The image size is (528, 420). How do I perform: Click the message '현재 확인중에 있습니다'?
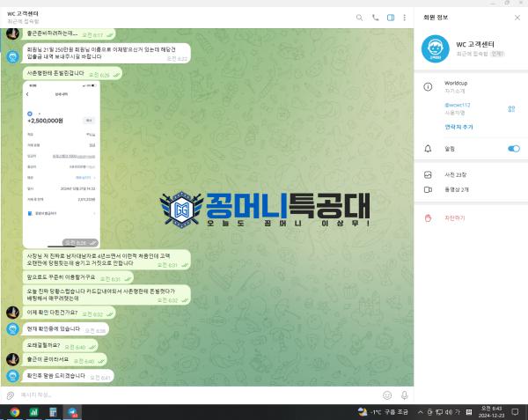click(x=66, y=329)
